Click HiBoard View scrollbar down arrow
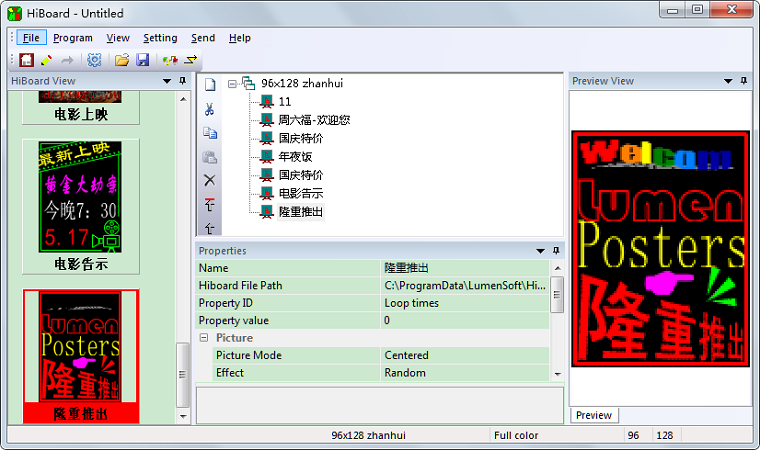Viewport: 760px width, 450px height. coord(183,416)
